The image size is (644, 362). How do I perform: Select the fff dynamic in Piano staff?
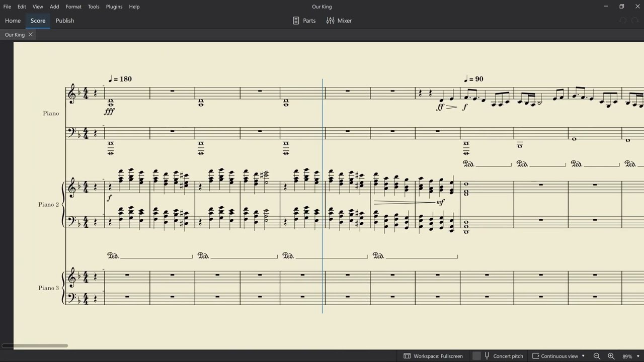click(x=110, y=112)
